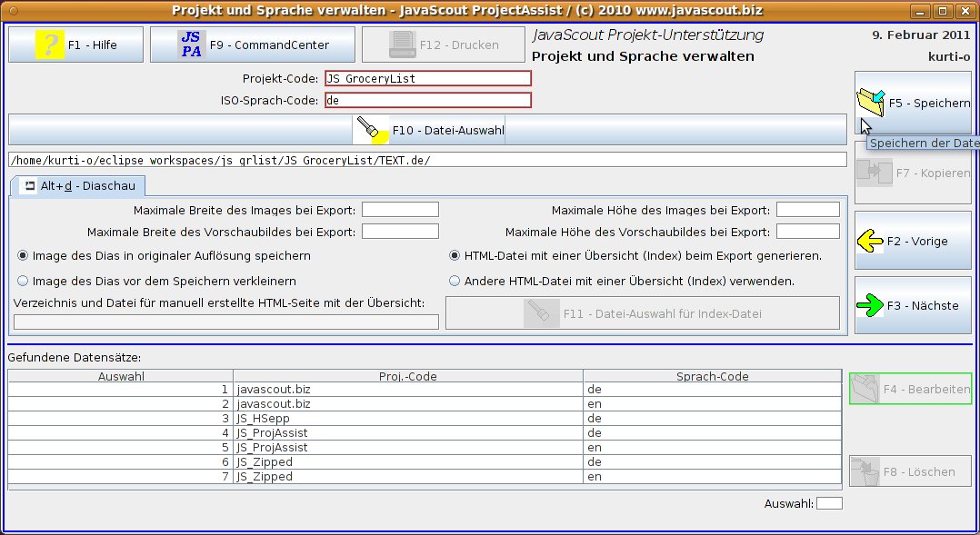Enable 'HTML-Datei mit einer Übersicht generieren' option
The image size is (980, 535).
(x=455, y=256)
